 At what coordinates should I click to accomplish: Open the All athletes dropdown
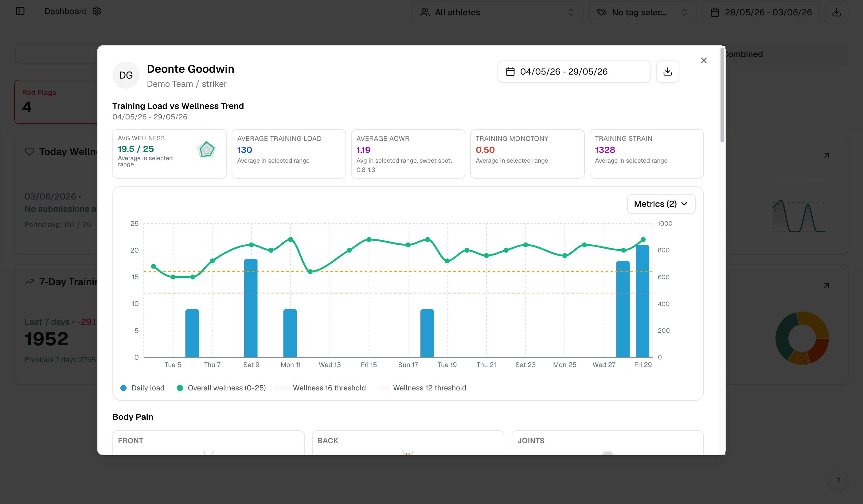tap(498, 12)
